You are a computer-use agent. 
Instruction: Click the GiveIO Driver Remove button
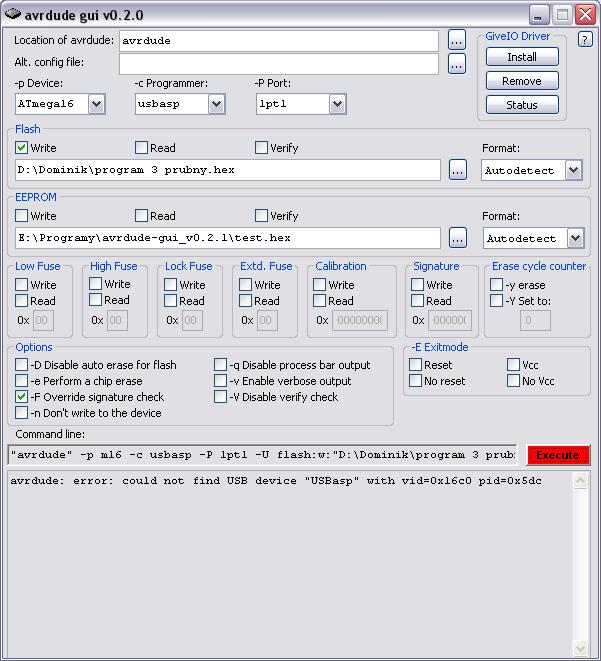[522, 81]
